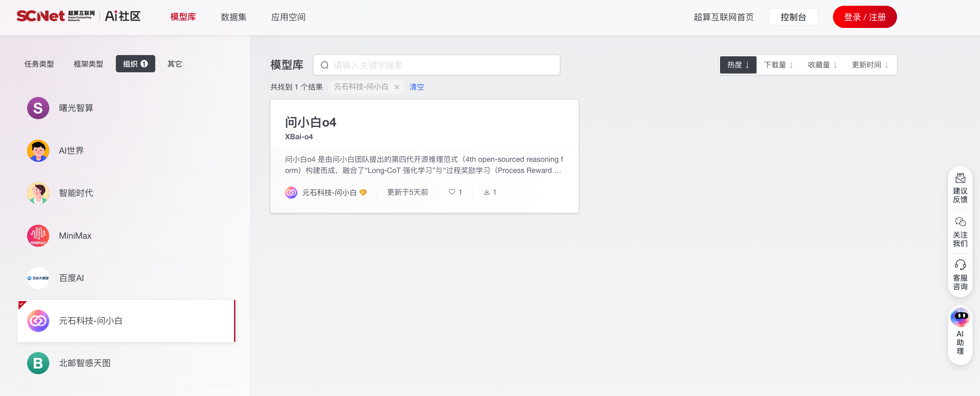Open 模型库 in top navigation
Screen dimensions: 980x396
[183, 17]
